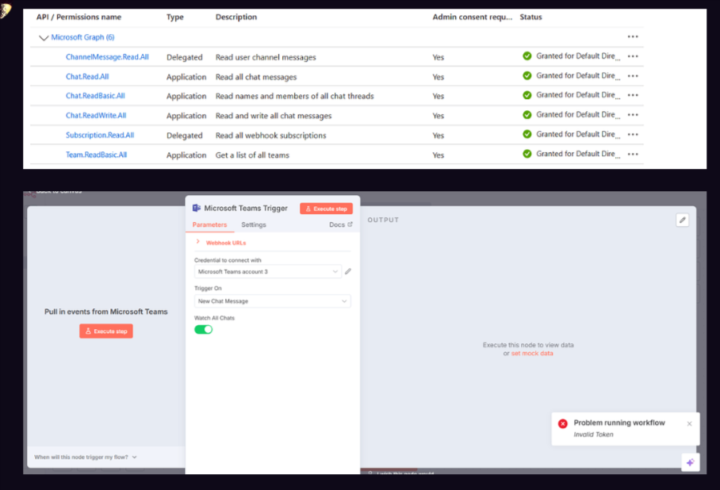The width and height of the screenshot is (720, 490).
Task: Open the AI assistant sparkle icon
Action: click(690, 462)
